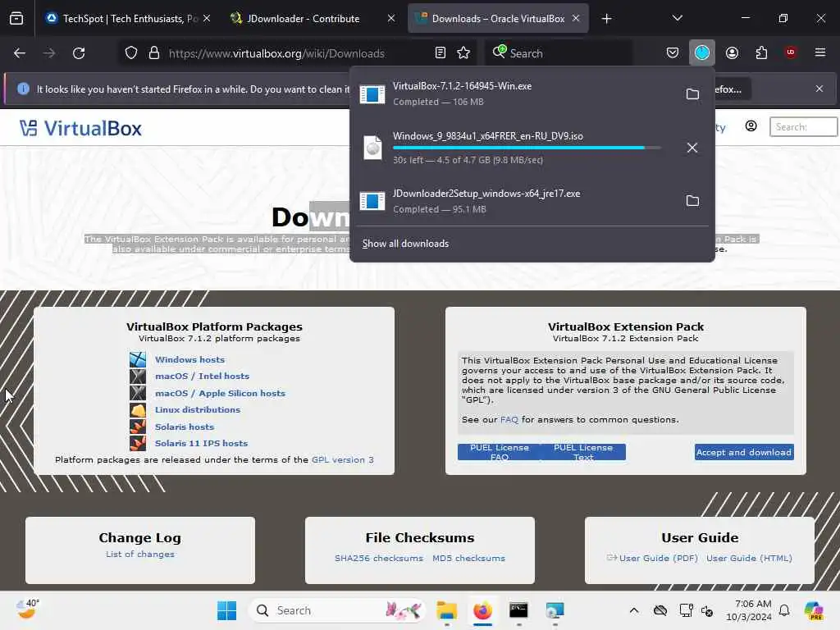Show VirtualBox exe in folder

(692, 94)
